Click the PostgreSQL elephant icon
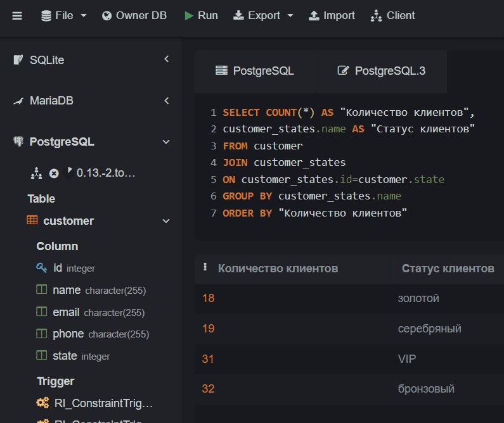Screen dimensions: 504x423 [x=18, y=142]
